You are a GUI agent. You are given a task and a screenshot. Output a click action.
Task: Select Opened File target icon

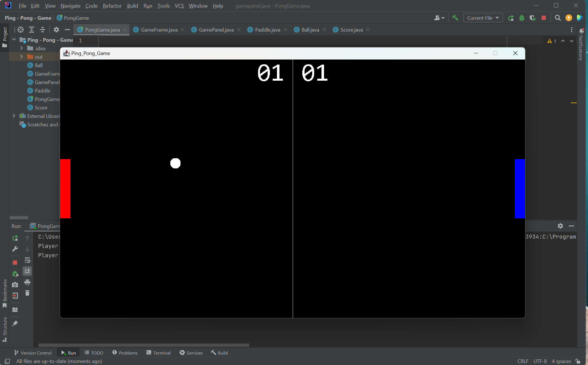pos(21,30)
